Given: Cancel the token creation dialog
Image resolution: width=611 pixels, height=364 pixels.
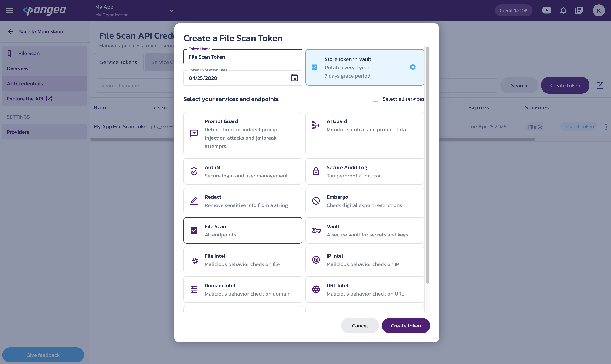Looking at the screenshot, I should [360, 325].
